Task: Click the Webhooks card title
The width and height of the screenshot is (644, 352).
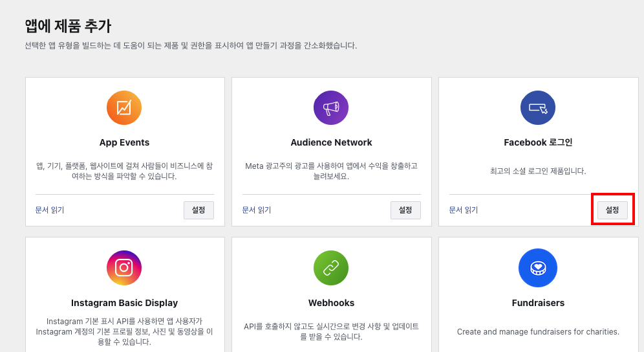Action: (x=332, y=303)
